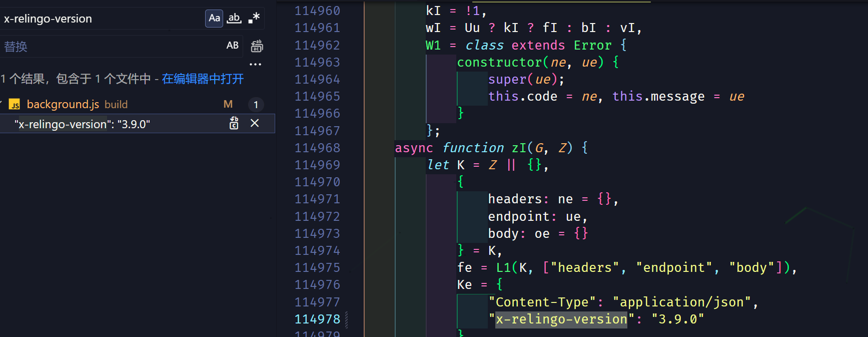Click "3.9.0" version string in editor
868x337 pixels.
coord(678,319)
